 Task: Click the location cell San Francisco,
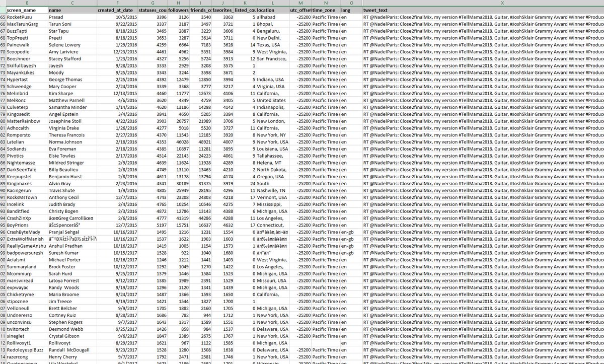(x=272, y=58)
